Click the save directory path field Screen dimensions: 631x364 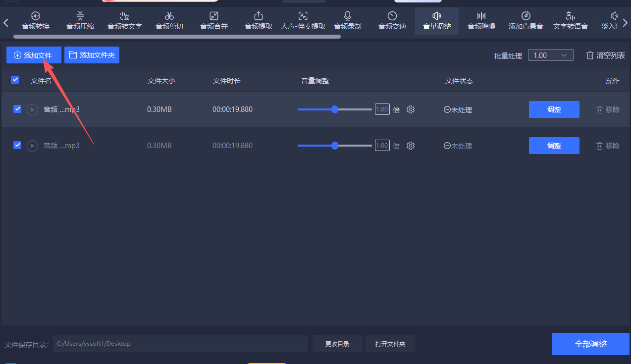180,344
